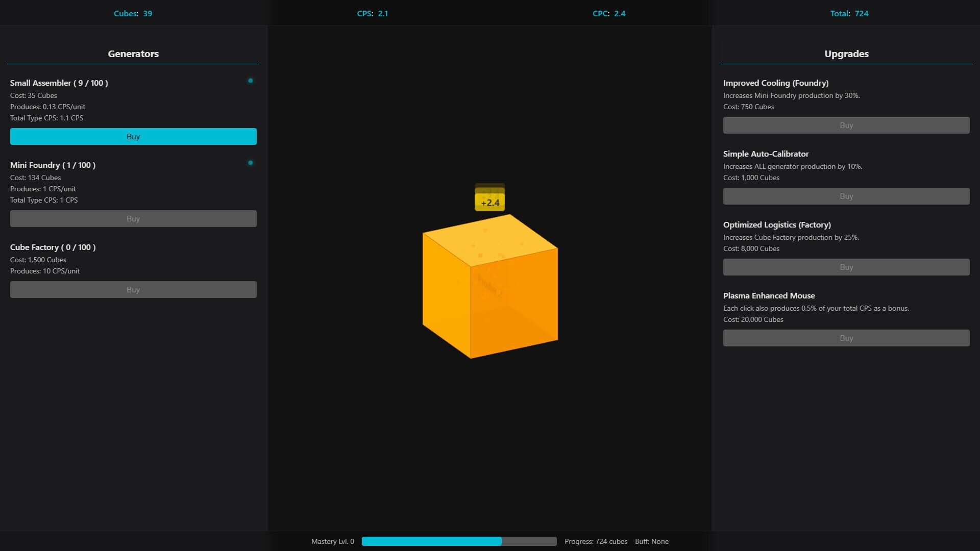Screen dimensions: 980x551
Task: Click the Progress: 724 cubes label
Action: pos(596,541)
